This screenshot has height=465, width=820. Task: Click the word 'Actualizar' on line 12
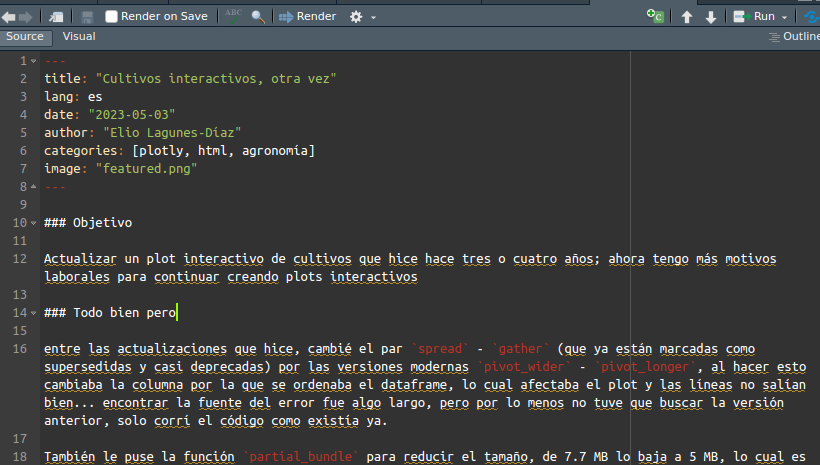[x=81, y=259]
